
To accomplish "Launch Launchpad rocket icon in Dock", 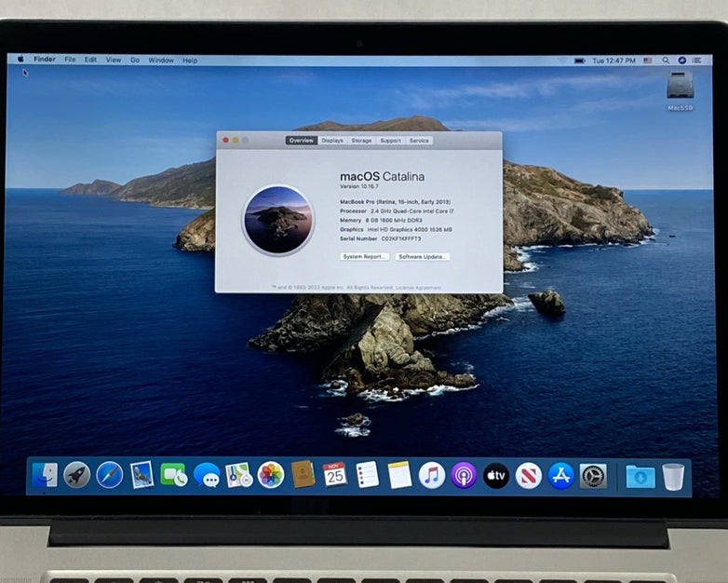I will coord(76,475).
